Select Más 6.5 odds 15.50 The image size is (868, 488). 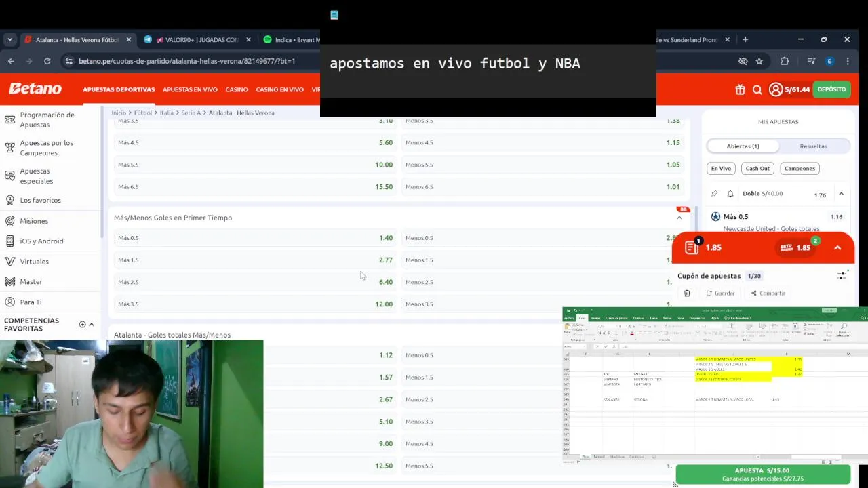pos(255,187)
